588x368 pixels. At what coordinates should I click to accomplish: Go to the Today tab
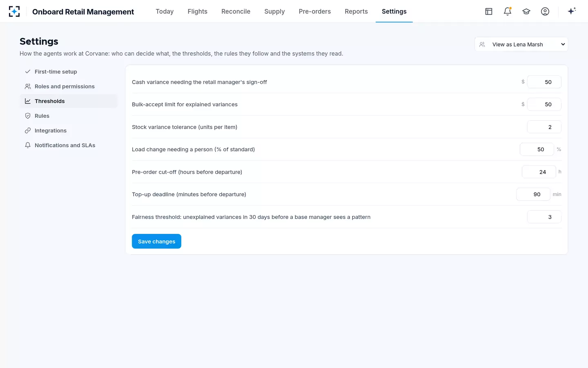[165, 11]
